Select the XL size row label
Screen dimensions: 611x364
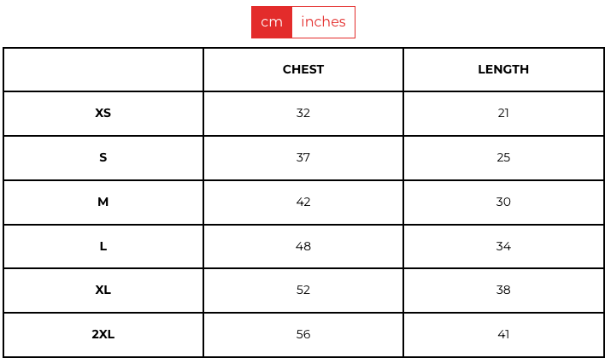[x=103, y=290]
